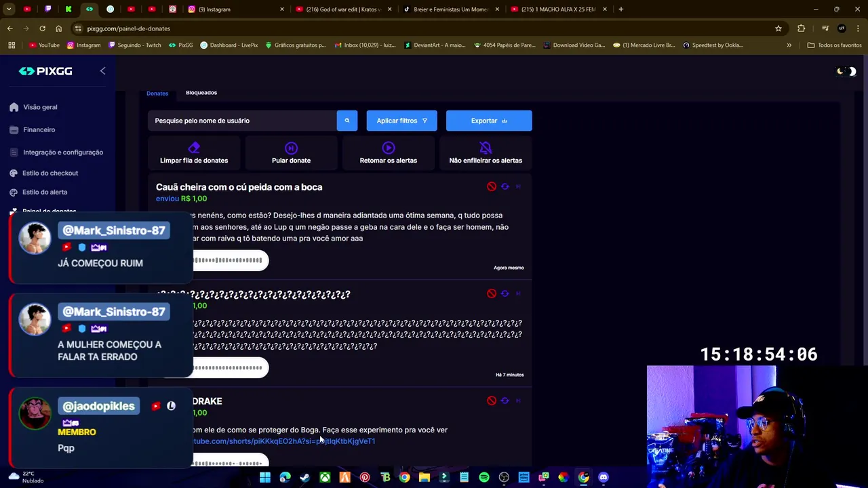Screen dimensions: 868x488
Task: Open Integração e configuração in the sidebar
Action: [x=63, y=152]
